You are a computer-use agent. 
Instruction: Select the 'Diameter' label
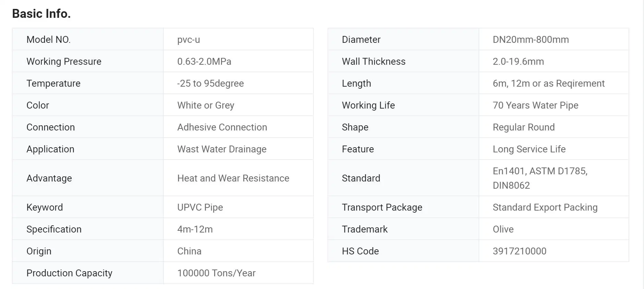click(361, 39)
